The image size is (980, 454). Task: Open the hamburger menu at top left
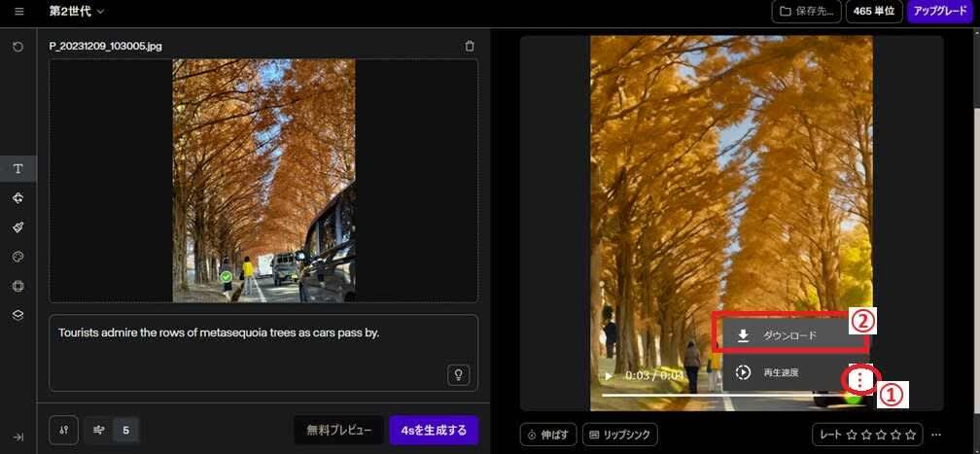(x=18, y=12)
